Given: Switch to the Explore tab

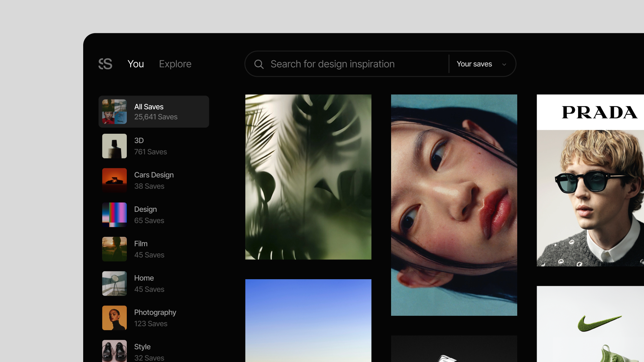Looking at the screenshot, I should pos(175,64).
